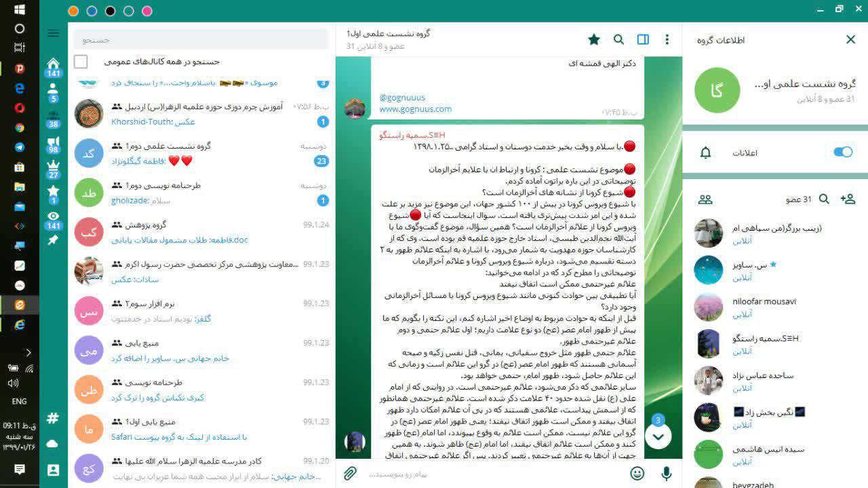Jump to latest messages with down chevron
The height and width of the screenshot is (488, 868).
[658, 436]
